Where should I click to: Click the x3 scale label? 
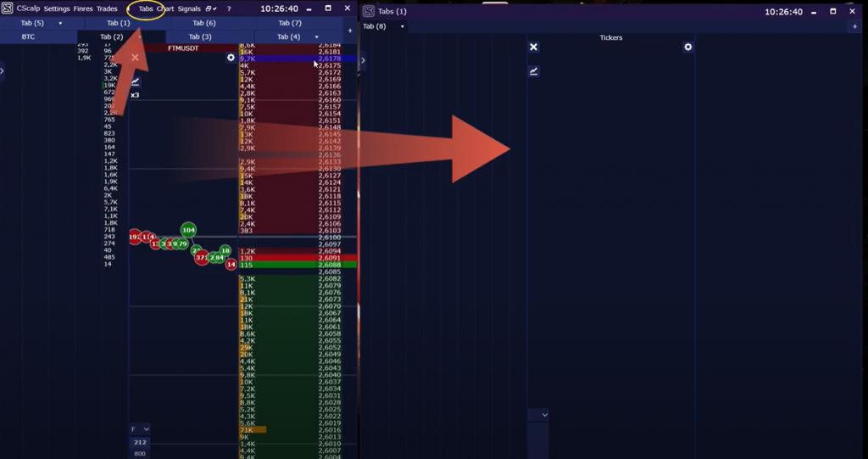(135, 95)
